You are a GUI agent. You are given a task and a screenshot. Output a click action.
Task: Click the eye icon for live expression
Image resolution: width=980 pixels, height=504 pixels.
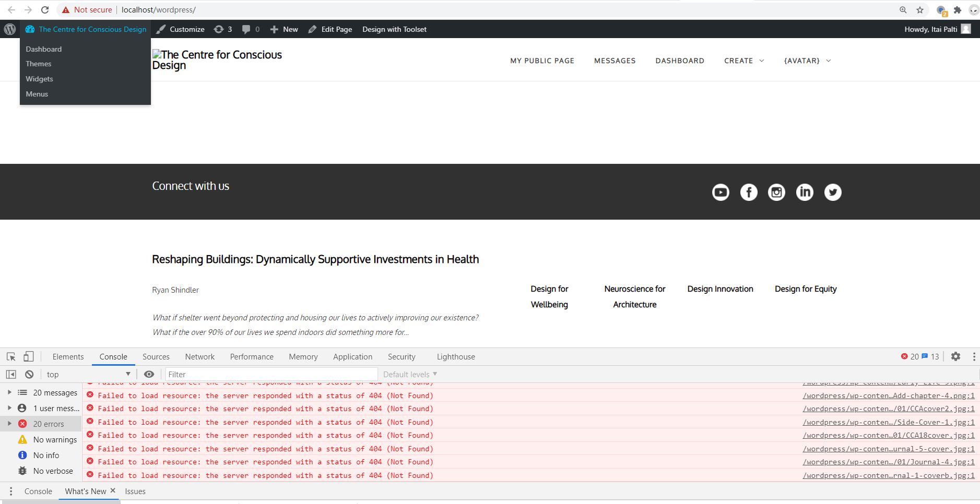pyautogui.click(x=149, y=375)
